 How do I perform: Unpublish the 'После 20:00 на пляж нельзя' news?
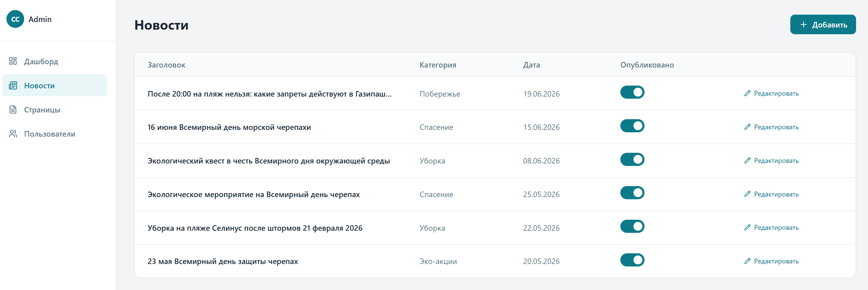pos(632,92)
